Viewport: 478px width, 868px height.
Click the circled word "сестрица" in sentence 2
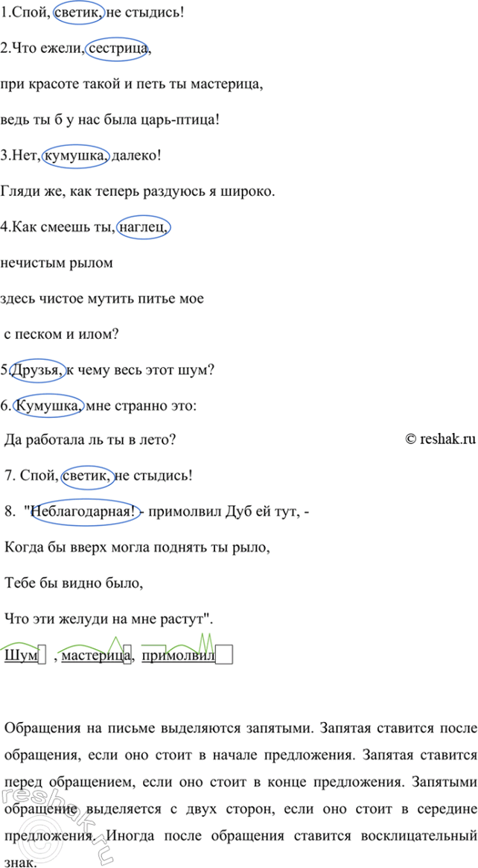pyautogui.click(x=118, y=49)
